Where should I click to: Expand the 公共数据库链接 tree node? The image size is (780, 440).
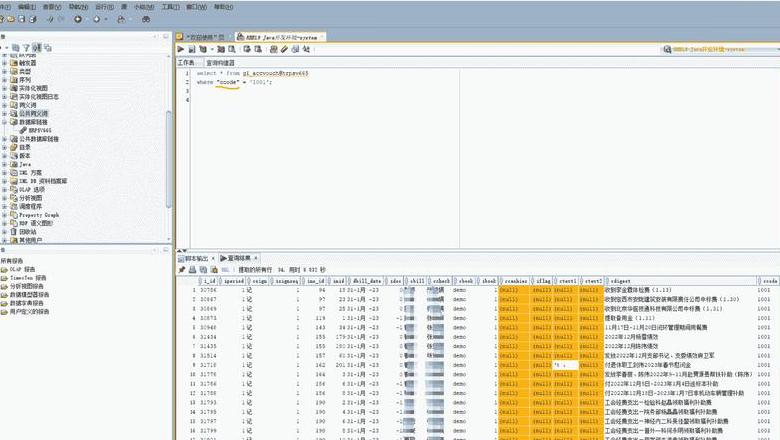click(x=5, y=139)
